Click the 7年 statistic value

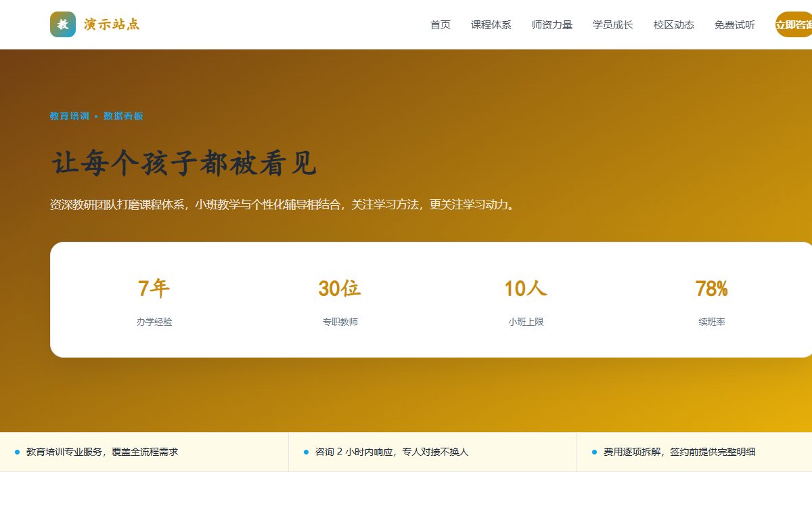(154, 289)
